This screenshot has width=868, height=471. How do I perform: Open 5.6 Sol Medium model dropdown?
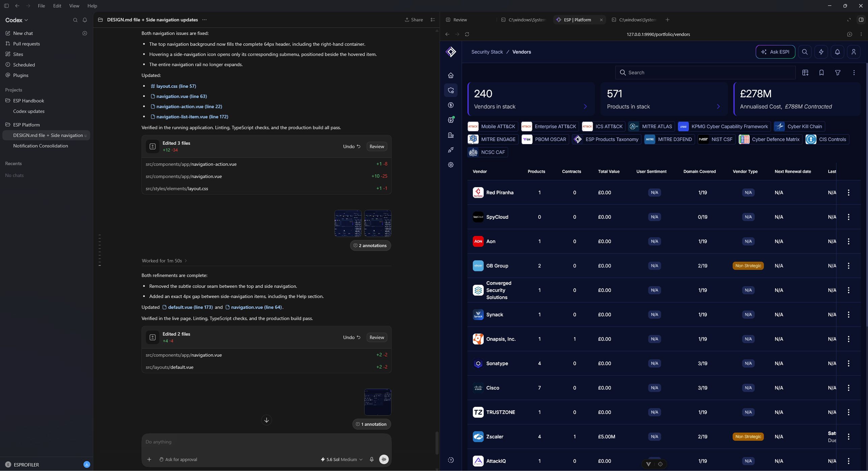tap(341, 460)
